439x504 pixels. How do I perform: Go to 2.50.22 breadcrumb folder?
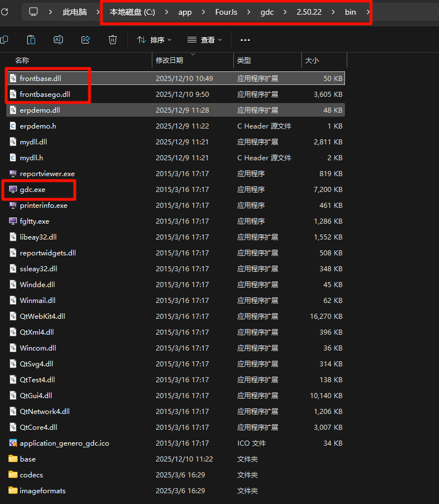coord(309,12)
